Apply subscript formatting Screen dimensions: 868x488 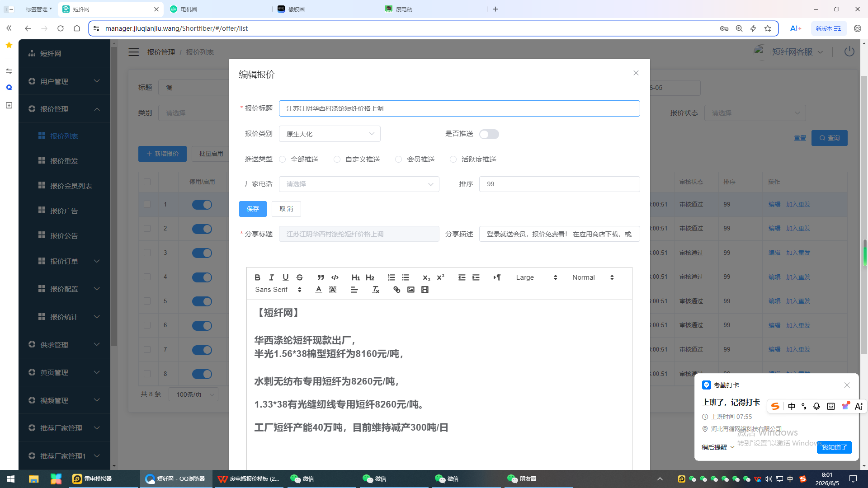point(426,277)
